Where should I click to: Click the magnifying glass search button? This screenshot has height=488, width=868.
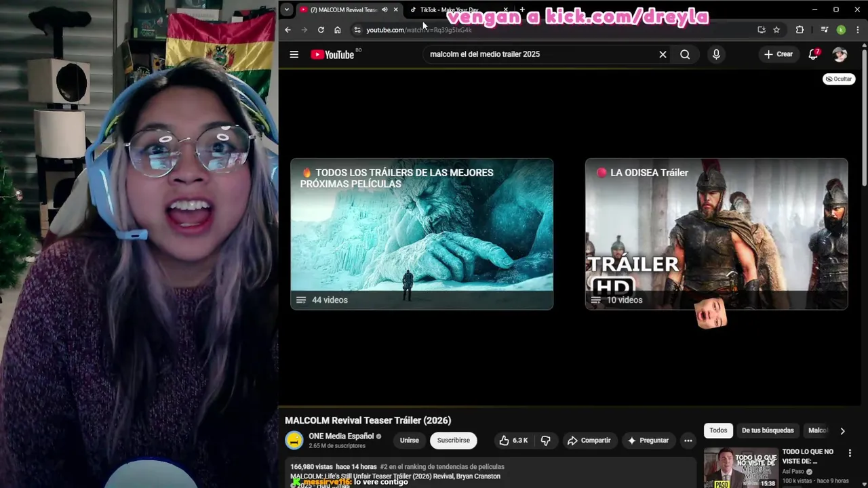click(x=685, y=54)
